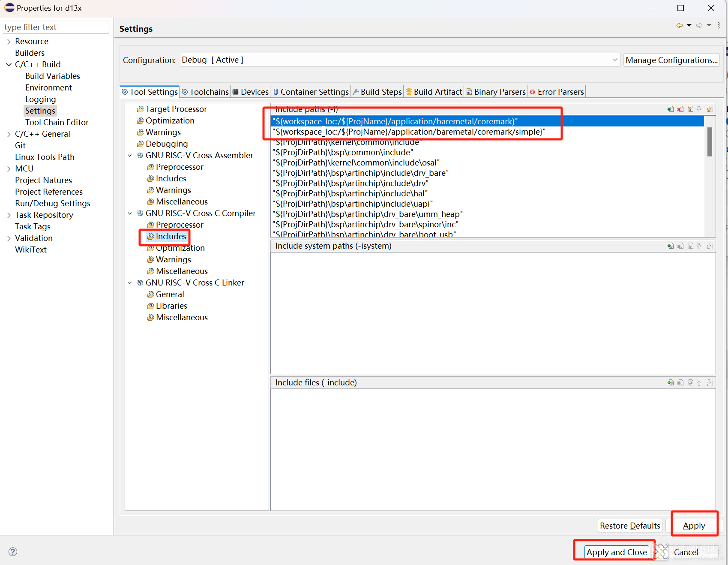Move up icon in Include files toolbar
Image resolution: width=728 pixels, height=565 pixels.
pos(700,382)
